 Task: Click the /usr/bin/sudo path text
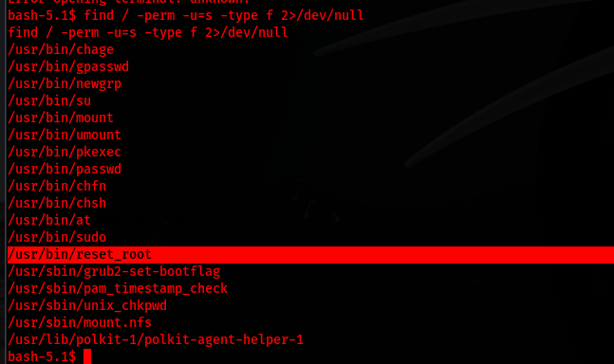click(57, 237)
